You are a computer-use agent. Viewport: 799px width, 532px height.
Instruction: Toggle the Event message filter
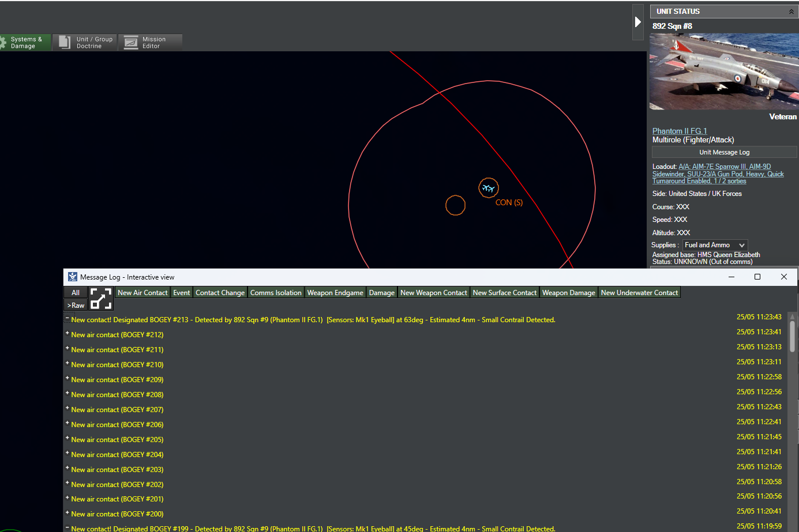pyautogui.click(x=182, y=293)
